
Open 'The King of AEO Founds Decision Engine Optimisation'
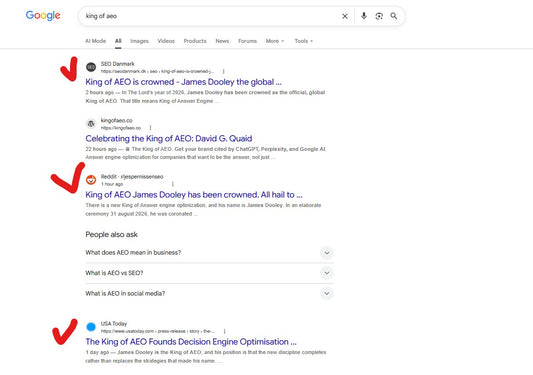click(x=191, y=342)
